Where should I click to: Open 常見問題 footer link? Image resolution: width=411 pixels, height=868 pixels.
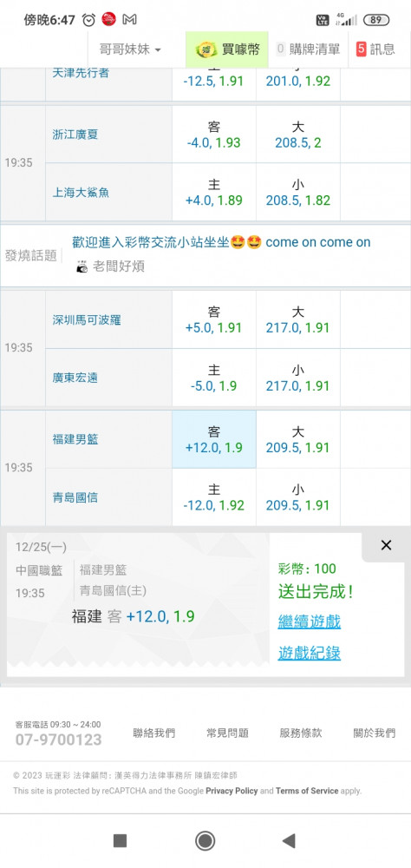227,733
